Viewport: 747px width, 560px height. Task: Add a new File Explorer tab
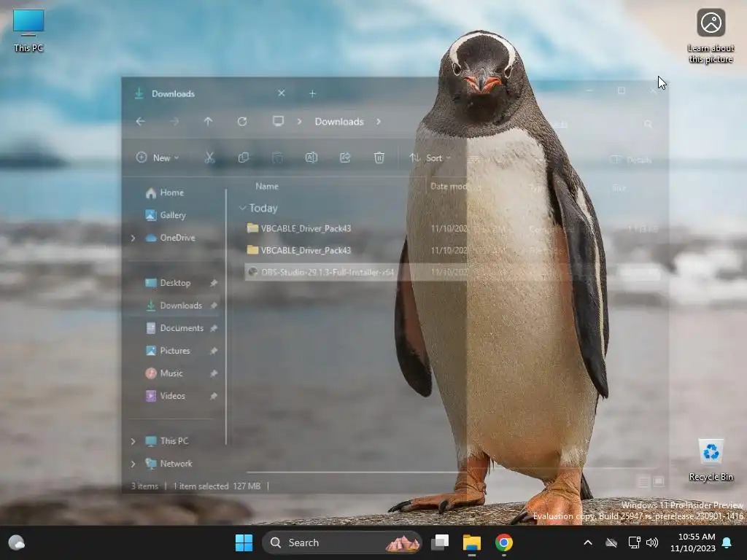tap(312, 94)
